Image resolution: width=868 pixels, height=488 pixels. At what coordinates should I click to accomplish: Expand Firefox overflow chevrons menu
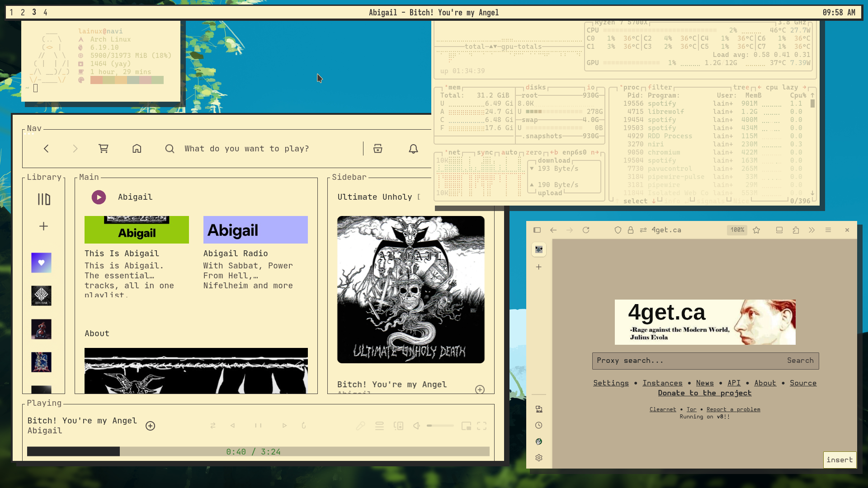pos(812,230)
